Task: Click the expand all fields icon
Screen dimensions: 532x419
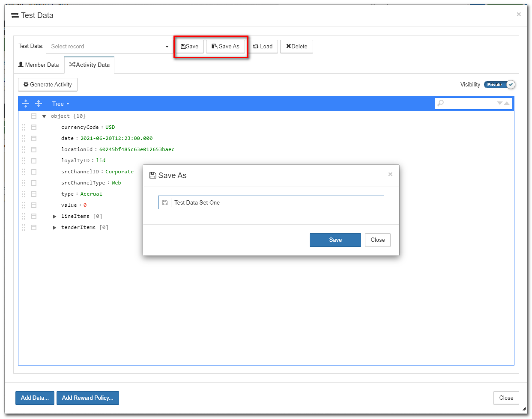Action: click(26, 104)
